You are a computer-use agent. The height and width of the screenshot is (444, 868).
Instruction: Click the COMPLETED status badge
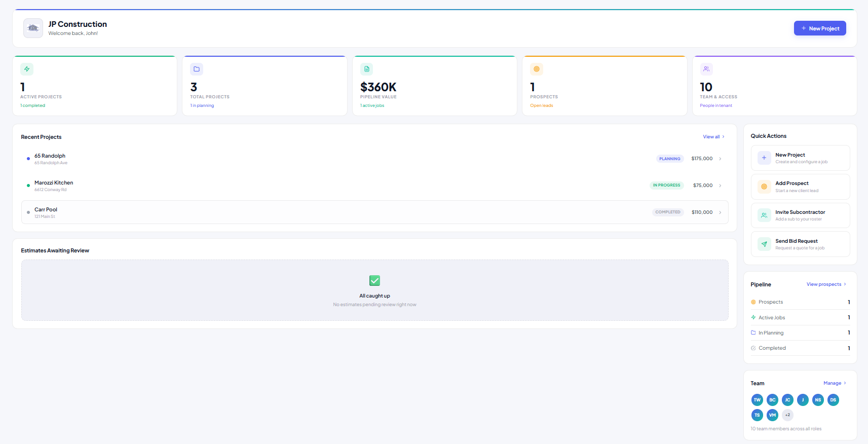pyautogui.click(x=668, y=212)
